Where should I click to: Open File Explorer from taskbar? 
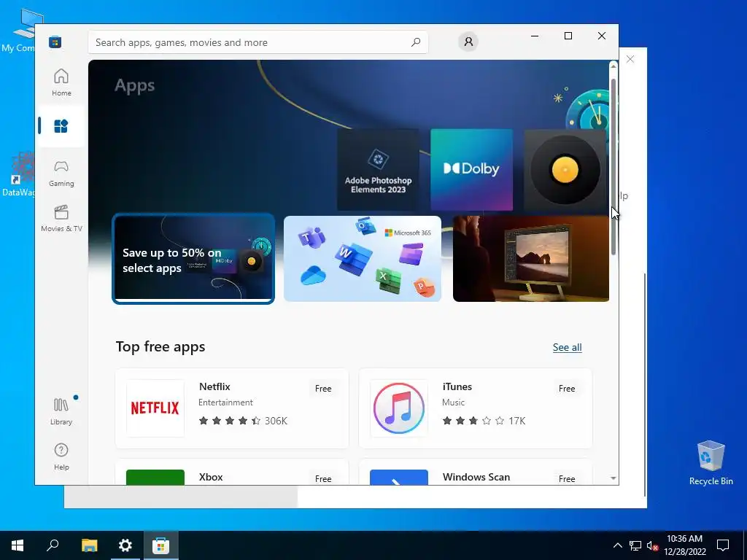pos(89,545)
